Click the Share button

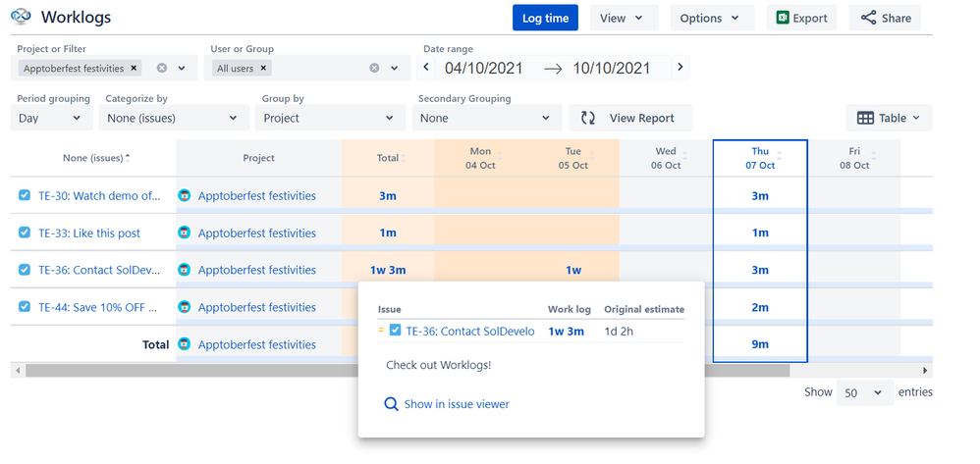(x=885, y=18)
